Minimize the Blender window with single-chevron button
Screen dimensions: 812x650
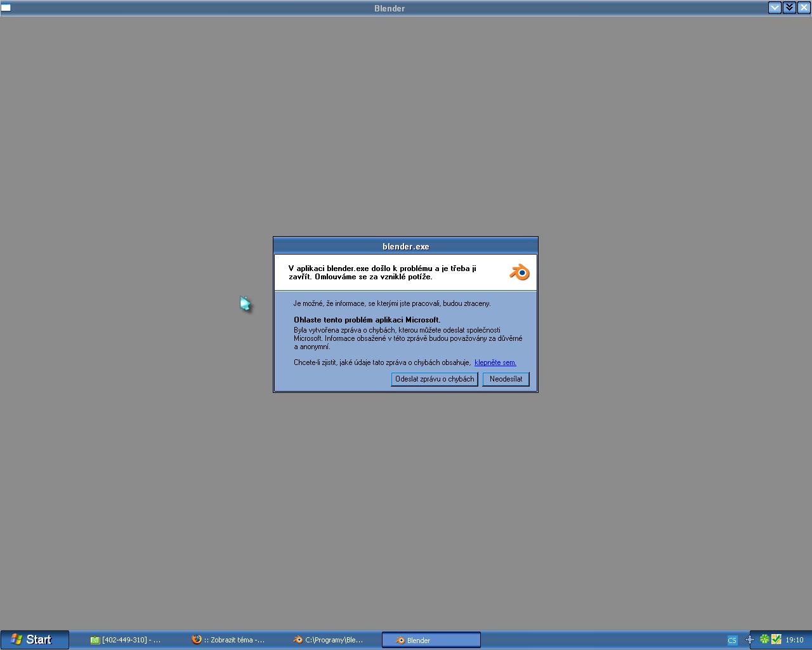[775, 8]
